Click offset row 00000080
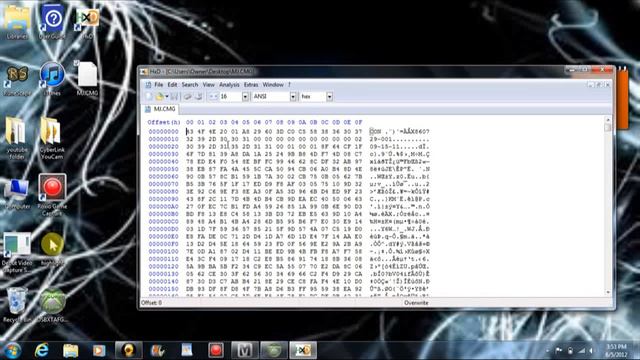 (x=164, y=191)
